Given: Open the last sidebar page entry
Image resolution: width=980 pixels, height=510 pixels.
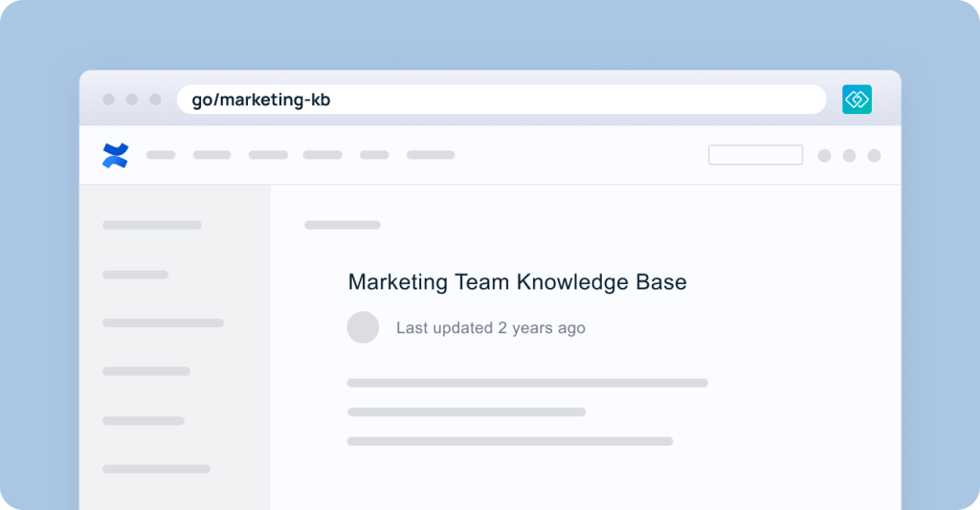Looking at the screenshot, I should (156, 470).
